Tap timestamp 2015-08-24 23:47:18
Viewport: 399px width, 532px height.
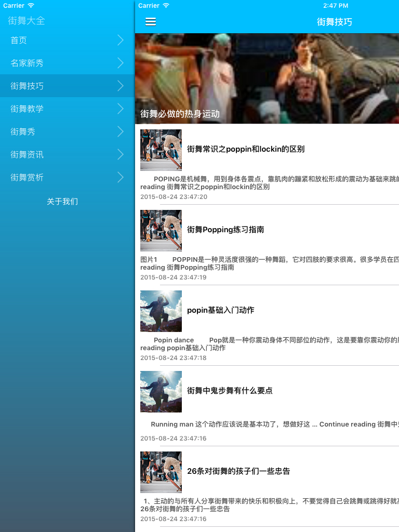(174, 357)
